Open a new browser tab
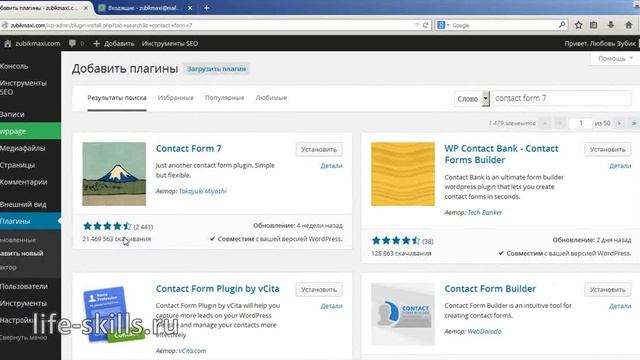This screenshot has width=640, height=360. (x=207, y=8)
